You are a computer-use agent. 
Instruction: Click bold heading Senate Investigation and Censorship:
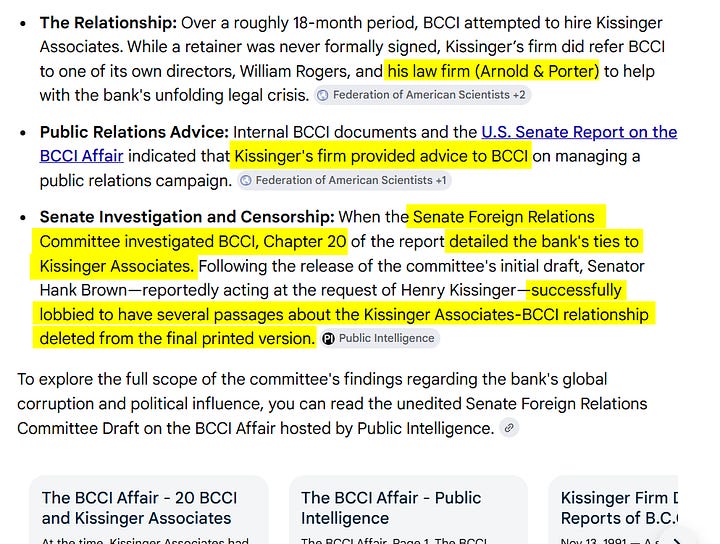coord(187,217)
